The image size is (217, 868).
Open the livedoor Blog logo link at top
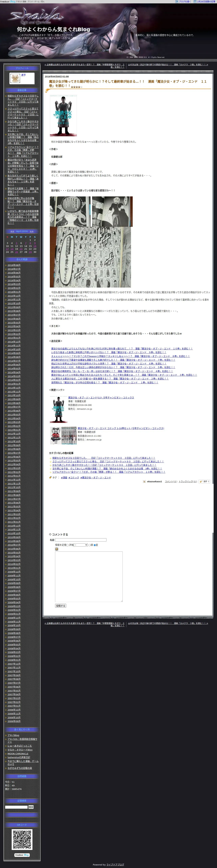click(x=8, y=1)
